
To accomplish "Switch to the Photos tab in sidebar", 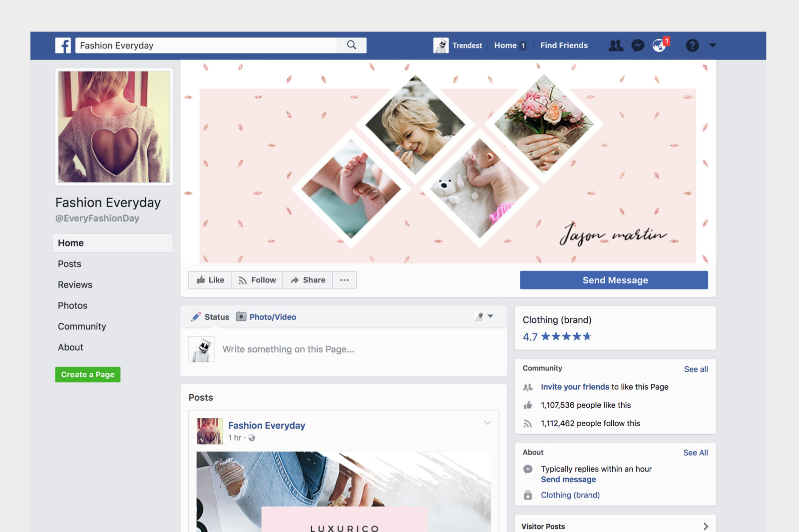I will tap(72, 305).
